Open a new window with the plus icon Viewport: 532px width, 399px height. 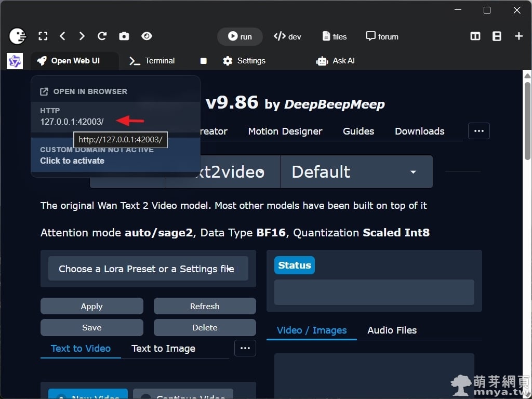point(518,36)
